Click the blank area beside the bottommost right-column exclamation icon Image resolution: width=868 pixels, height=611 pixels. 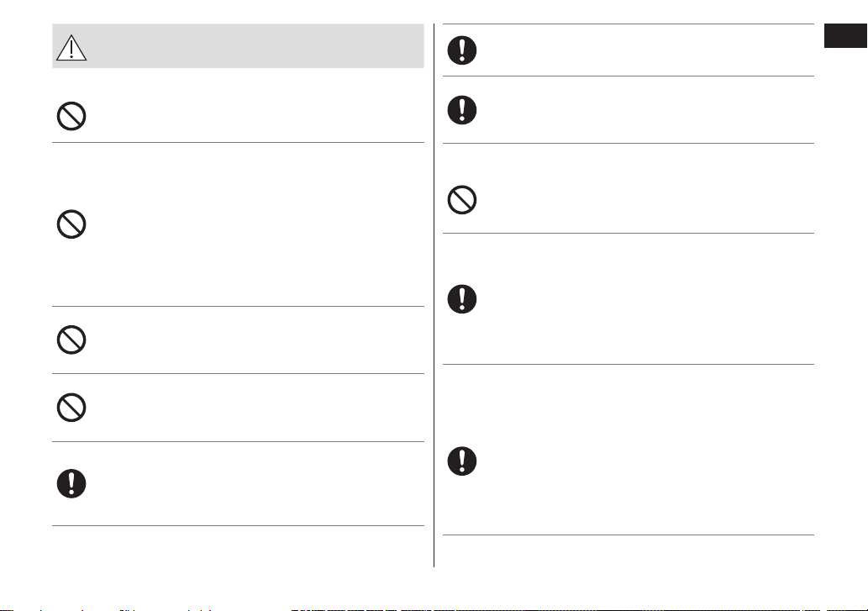(x=646, y=450)
